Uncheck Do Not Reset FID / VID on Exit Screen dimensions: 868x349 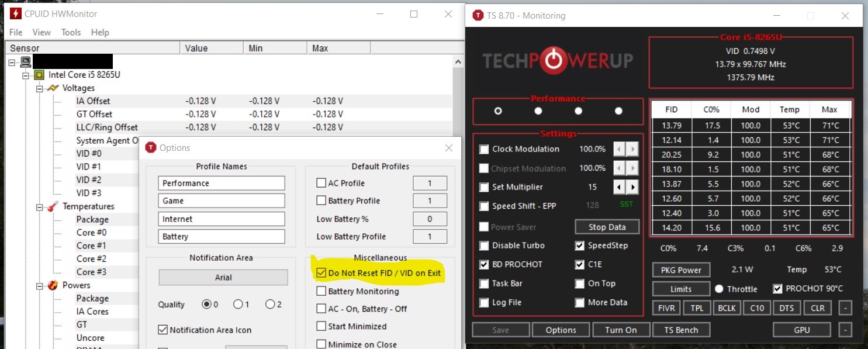point(321,273)
